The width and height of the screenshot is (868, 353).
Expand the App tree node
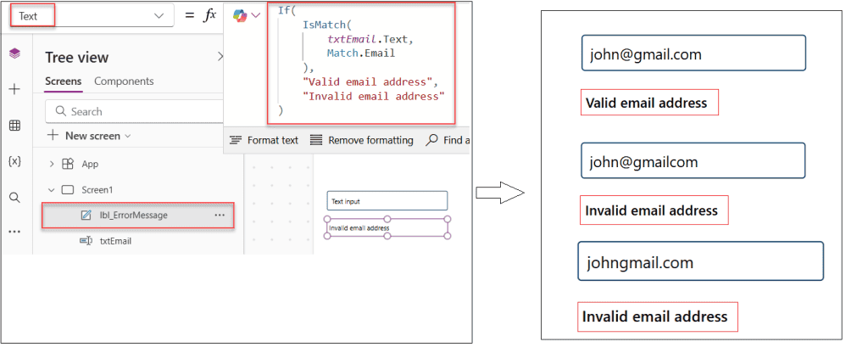tap(52, 164)
